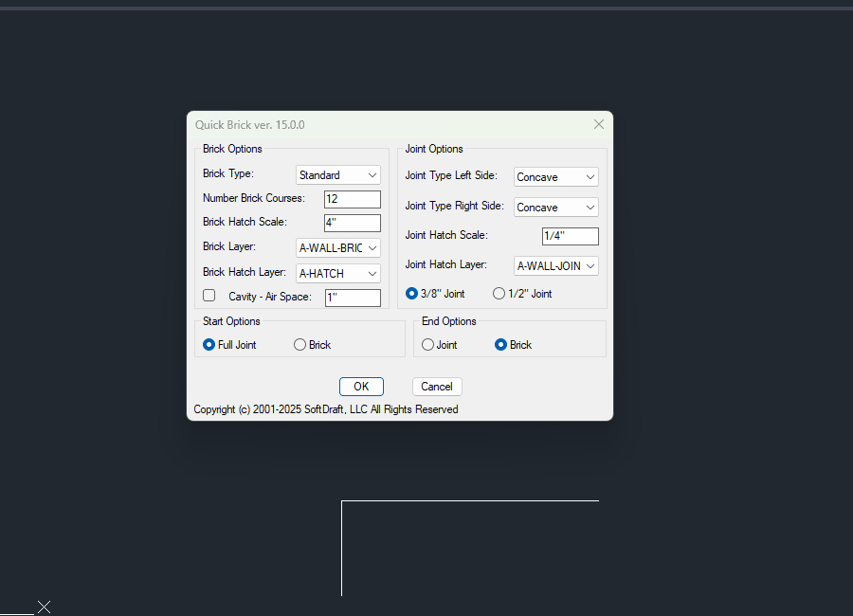This screenshot has height=616, width=853.
Task: Click the air space width field
Action: pyautogui.click(x=352, y=297)
